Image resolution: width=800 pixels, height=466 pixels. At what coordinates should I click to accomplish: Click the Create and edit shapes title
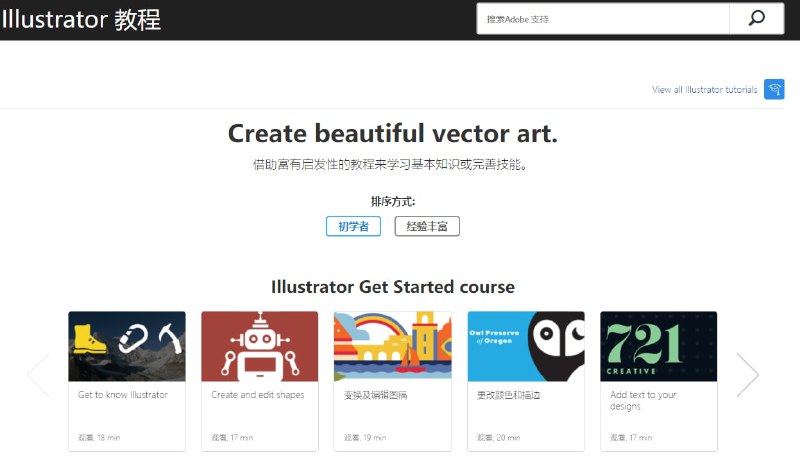click(258, 395)
